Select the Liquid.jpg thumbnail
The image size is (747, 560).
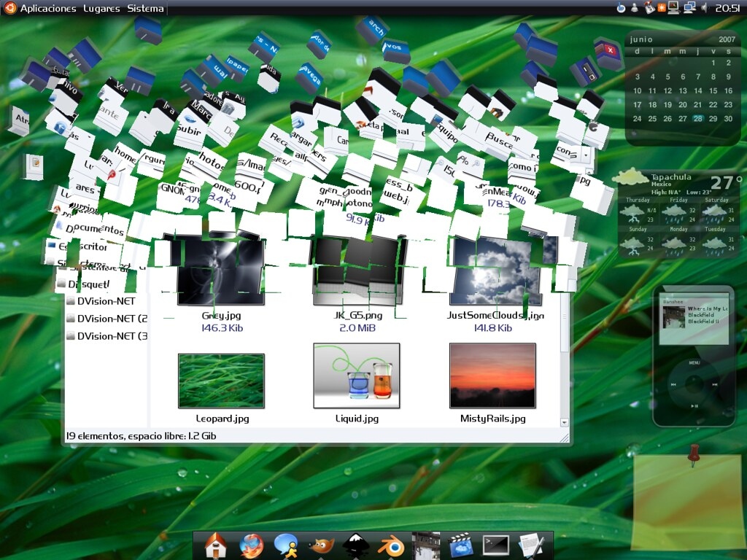click(357, 375)
